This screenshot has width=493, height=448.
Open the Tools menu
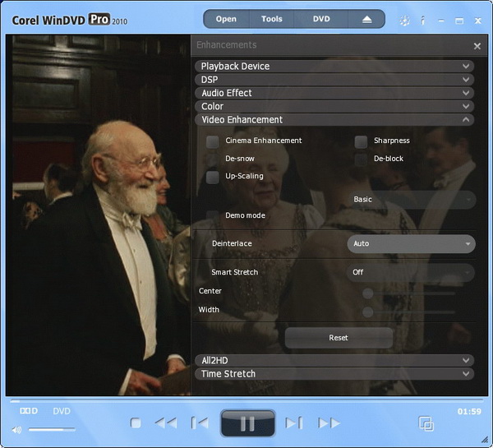pos(272,19)
